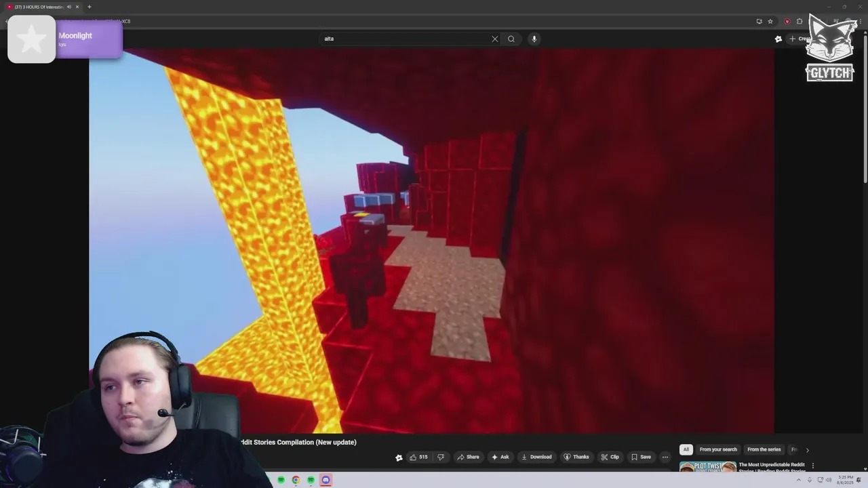
Task: Open a new browser tab
Action: click(89, 7)
